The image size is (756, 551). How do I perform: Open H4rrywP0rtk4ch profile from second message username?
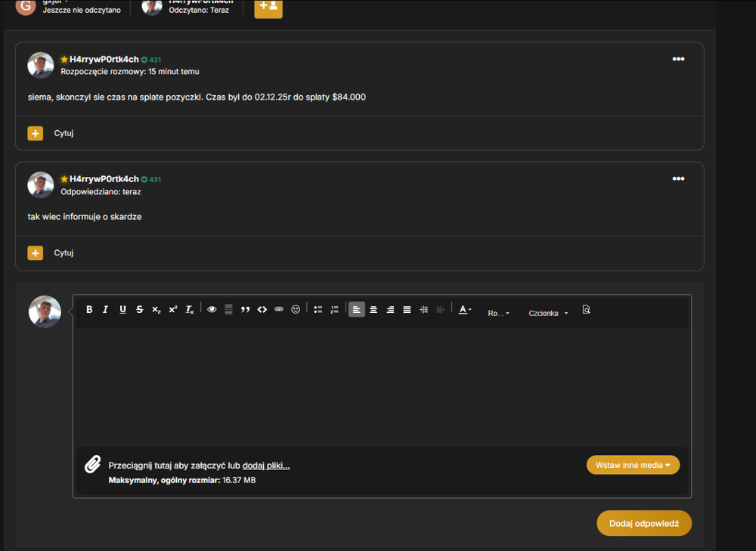click(x=104, y=179)
